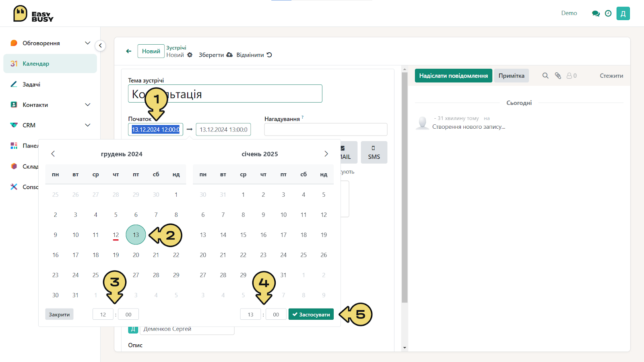Select January 1 in the січень calendar
This screenshot has width=644, height=362.
point(243,194)
